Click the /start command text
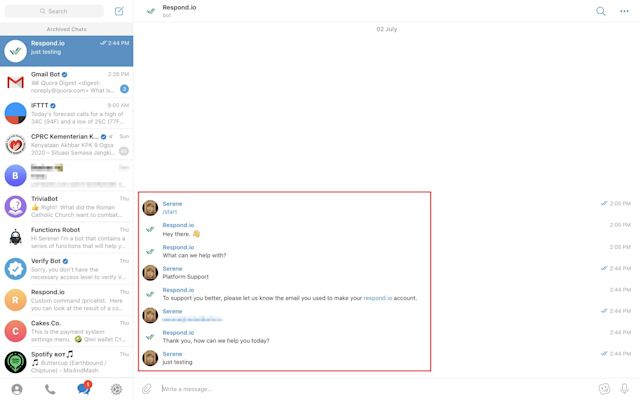This screenshot has height=400, width=640. tap(170, 212)
